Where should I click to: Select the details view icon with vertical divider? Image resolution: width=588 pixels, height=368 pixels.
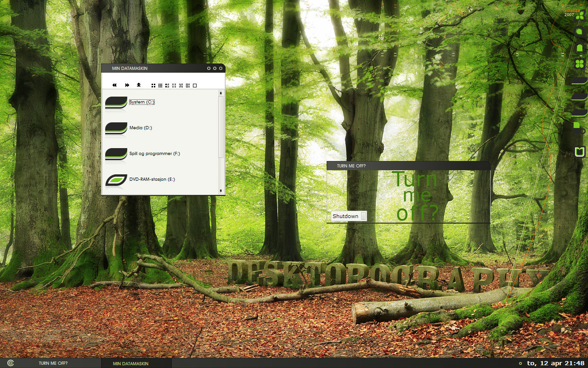(181, 86)
